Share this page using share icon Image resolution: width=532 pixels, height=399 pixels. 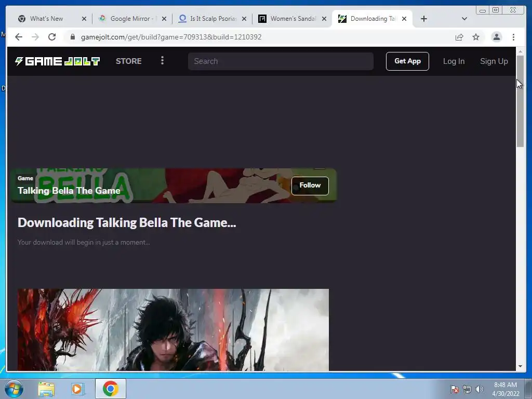(x=459, y=37)
